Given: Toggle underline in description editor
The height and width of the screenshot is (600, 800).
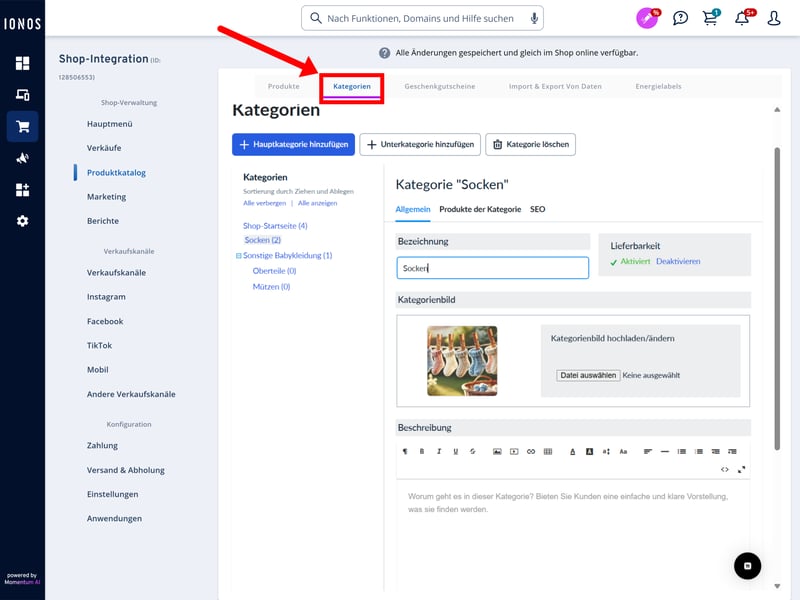Looking at the screenshot, I should (456, 452).
